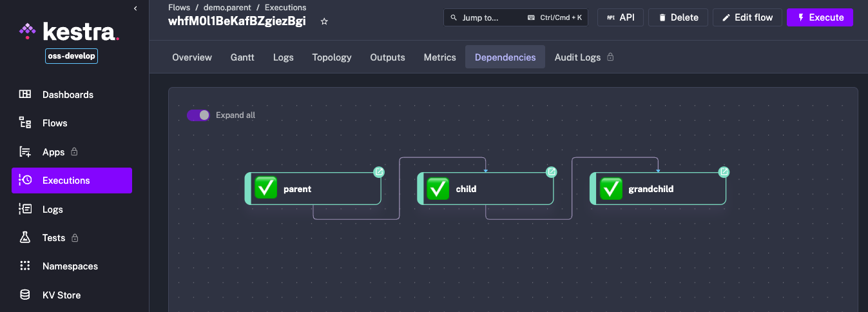Click the Namespaces dots icon
The width and height of the screenshot is (868, 312).
coord(25,266)
